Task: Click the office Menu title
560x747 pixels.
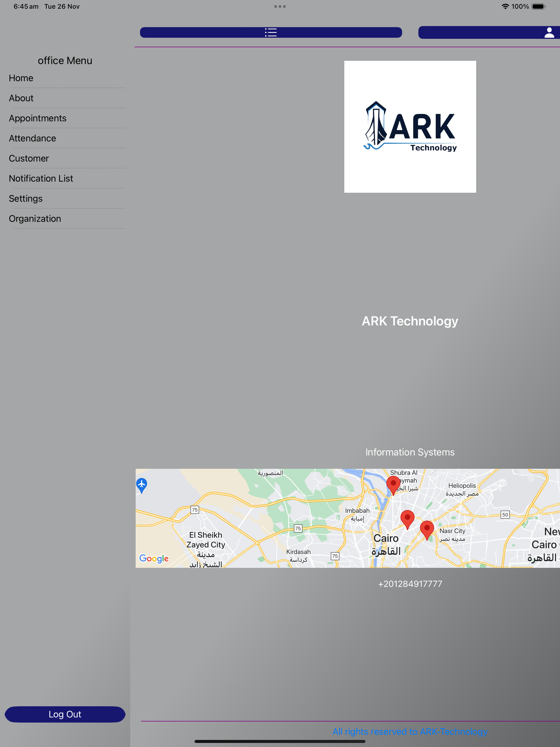Action: (x=65, y=61)
